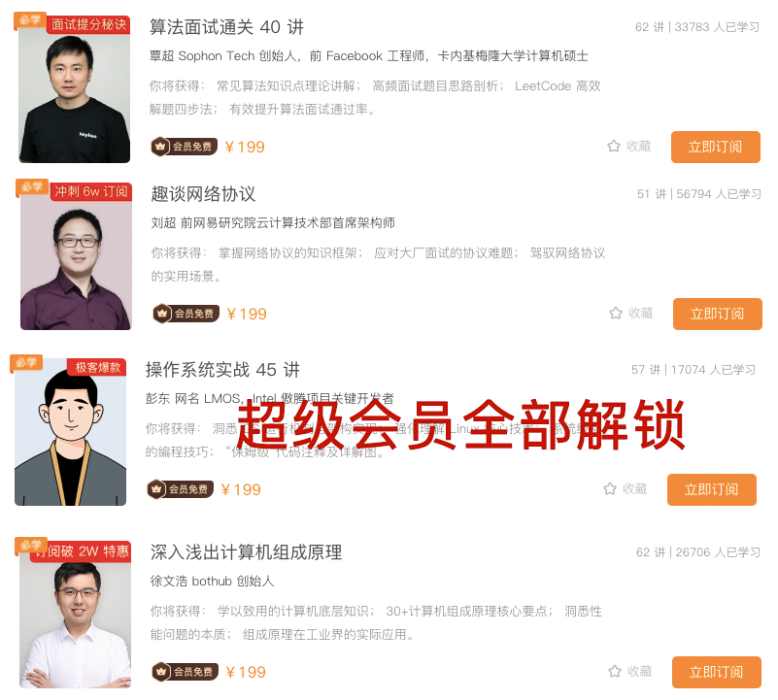This screenshot has height=700, width=778.
Task: Click the 会员免费 crown badge under 趣谈网络协议
Action: (186, 314)
